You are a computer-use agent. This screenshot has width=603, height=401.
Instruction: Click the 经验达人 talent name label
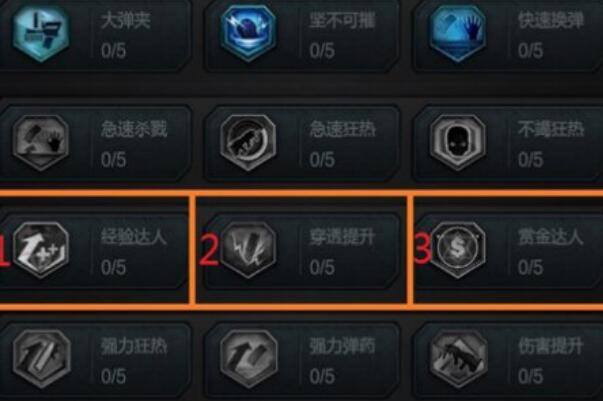point(134,236)
